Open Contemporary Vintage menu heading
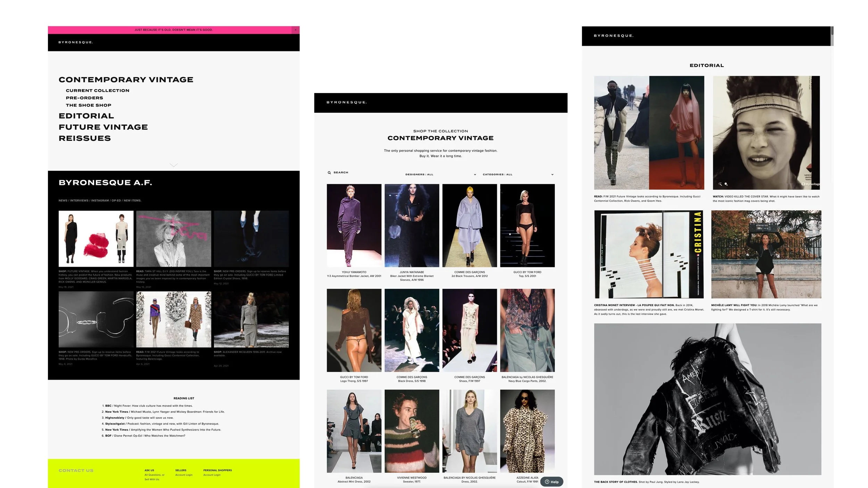Viewport: 868px width, 488px height. pyautogui.click(x=126, y=80)
